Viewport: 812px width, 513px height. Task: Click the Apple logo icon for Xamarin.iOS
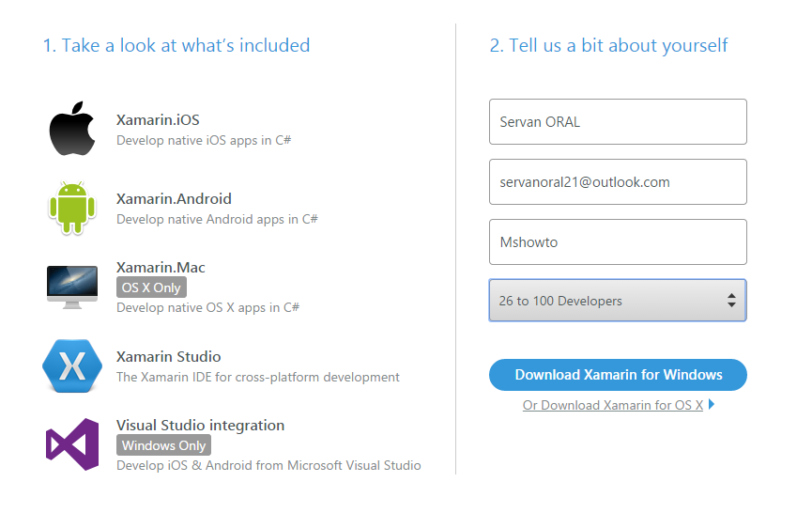click(72, 129)
